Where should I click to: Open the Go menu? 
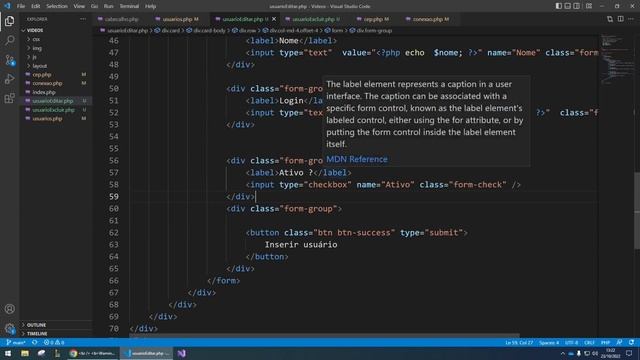[x=94, y=6]
